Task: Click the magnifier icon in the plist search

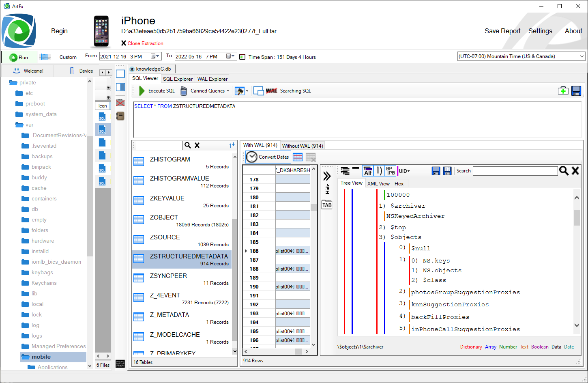Action: pos(564,171)
